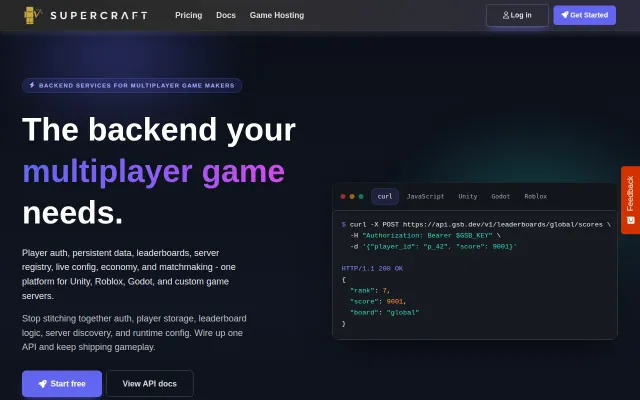Click the backend services badge

(x=132, y=85)
